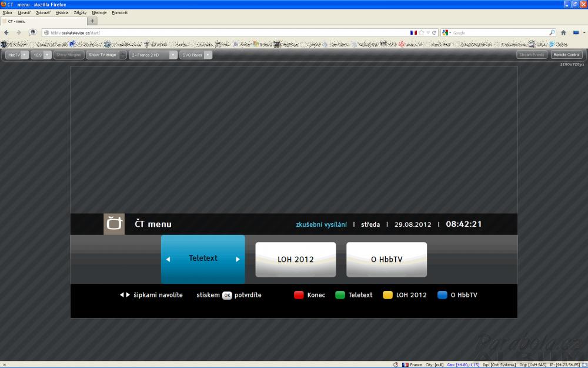Click the French flag icon in address bar
The image size is (588, 368).
coord(413,32)
